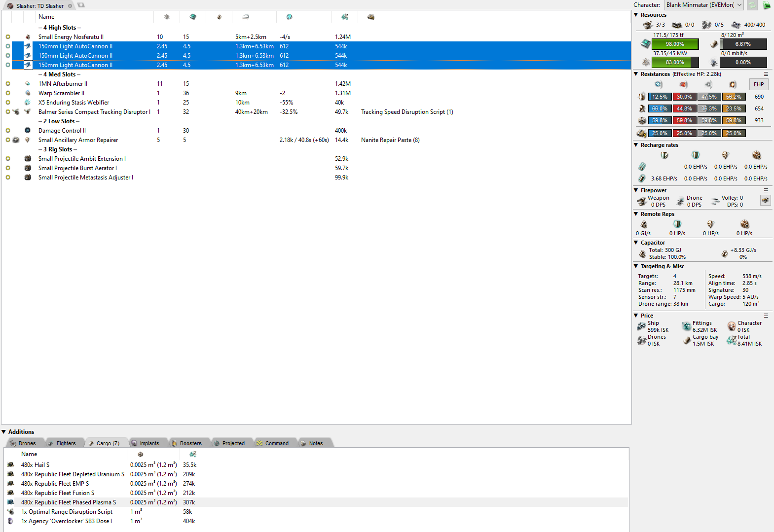Click the capacitor usage column header icon

pos(220,17)
